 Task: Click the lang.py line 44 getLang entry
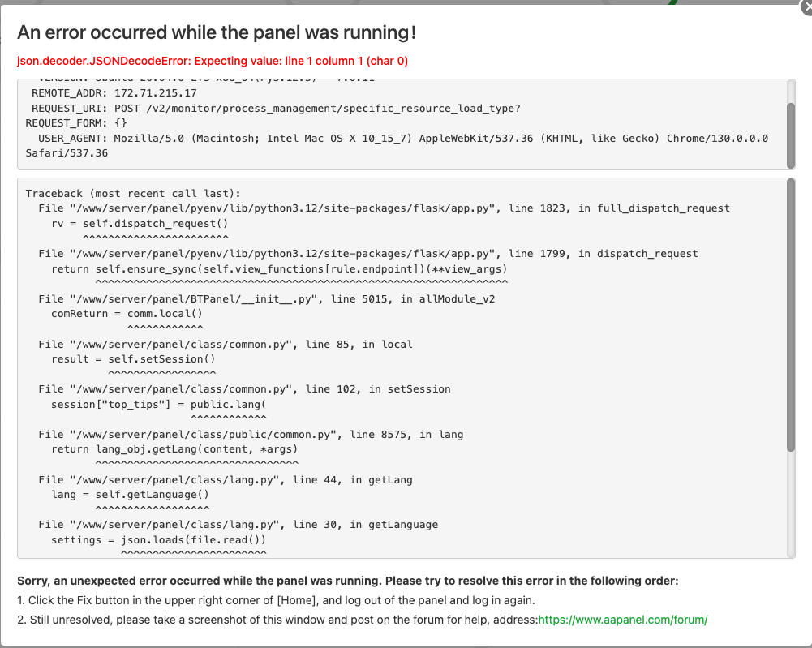(x=225, y=480)
